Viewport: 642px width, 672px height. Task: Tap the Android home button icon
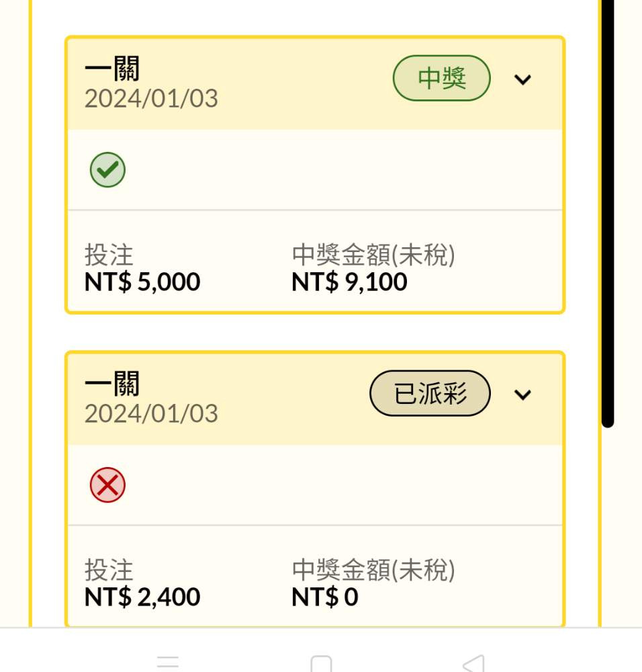[321, 664]
